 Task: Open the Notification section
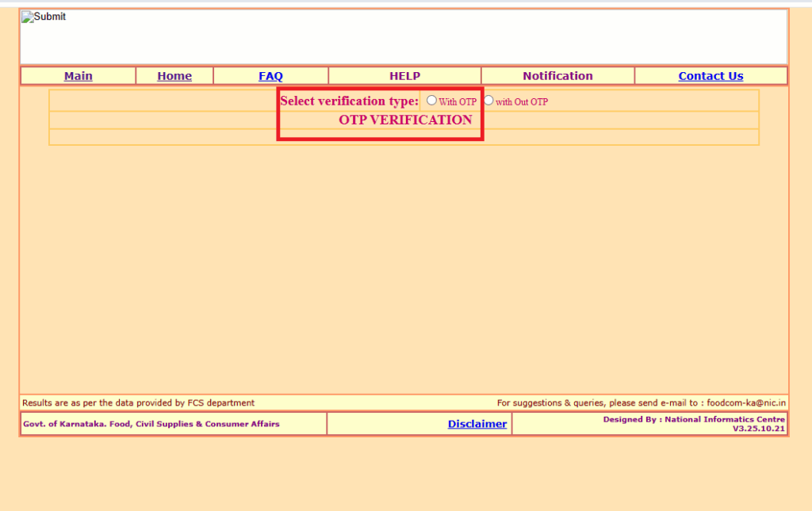(x=557, y=75)
